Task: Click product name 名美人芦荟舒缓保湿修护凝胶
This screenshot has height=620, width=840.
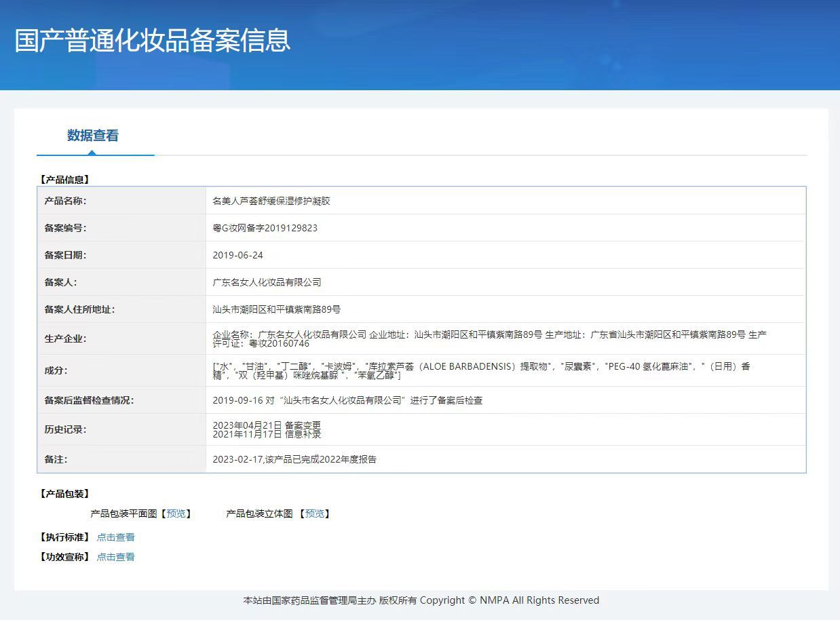Action: pos(271,201)
